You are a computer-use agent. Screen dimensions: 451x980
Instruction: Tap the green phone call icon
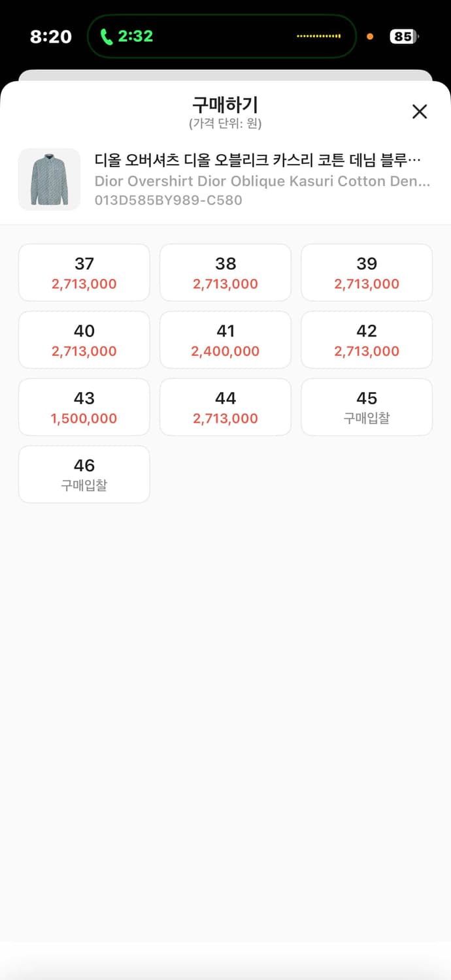point(107,37)
